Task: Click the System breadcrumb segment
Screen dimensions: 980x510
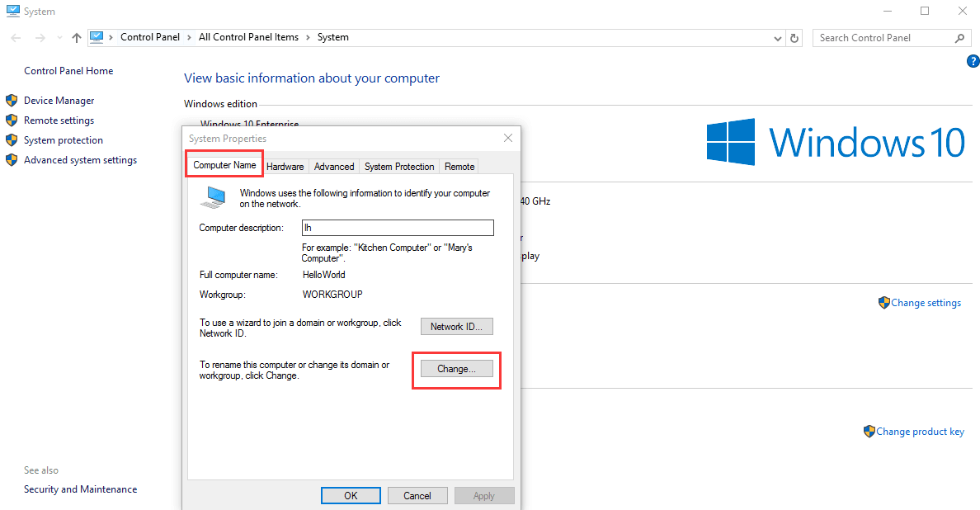Action: [x=333, y=37]
